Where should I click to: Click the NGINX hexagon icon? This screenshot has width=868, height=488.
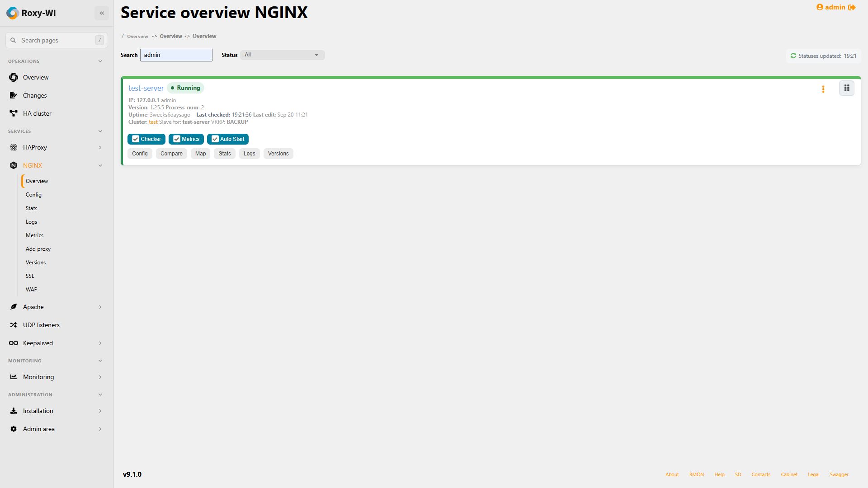(x=14, y=165)
